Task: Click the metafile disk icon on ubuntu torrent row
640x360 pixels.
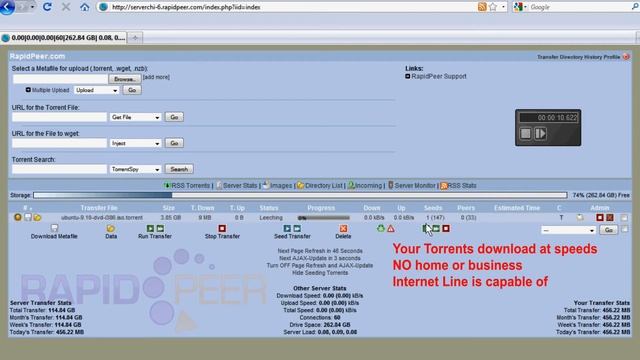Action: click(28, 217)
